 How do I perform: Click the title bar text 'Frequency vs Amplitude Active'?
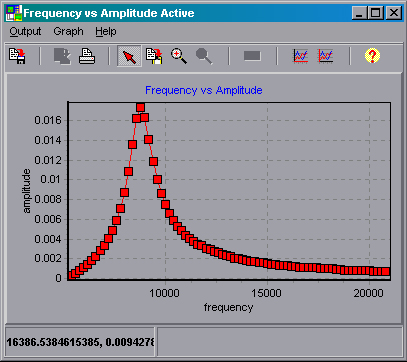pos(109,13)
